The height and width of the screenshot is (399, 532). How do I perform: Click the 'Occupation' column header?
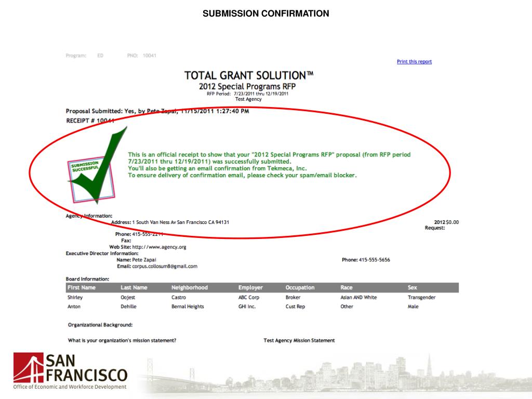300,287
